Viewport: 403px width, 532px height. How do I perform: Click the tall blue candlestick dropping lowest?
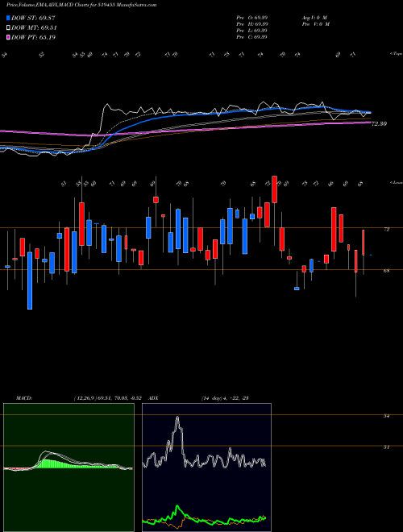(x=30, y=281)
